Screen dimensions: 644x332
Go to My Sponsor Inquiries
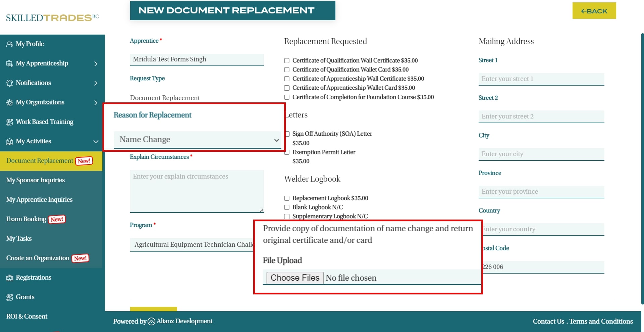36,180
